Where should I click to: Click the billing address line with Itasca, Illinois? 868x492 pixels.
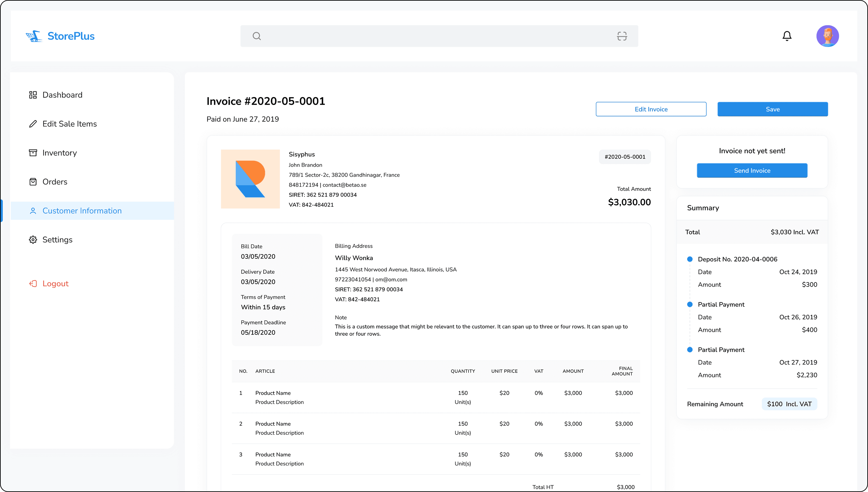[x=396, y=270]
